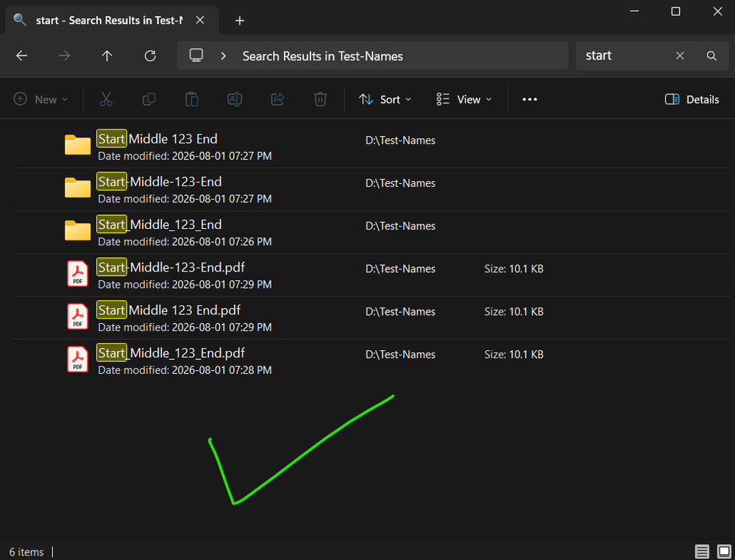Screen dimensions: 735x560
Task: Expand the address bar path chevron
Action: 223,56
